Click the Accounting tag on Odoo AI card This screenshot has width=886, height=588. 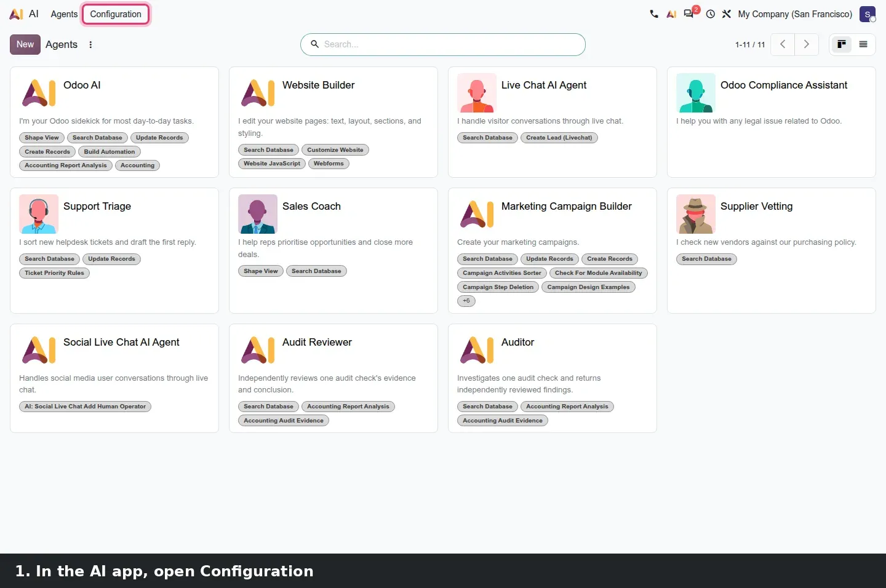[138, 165]
